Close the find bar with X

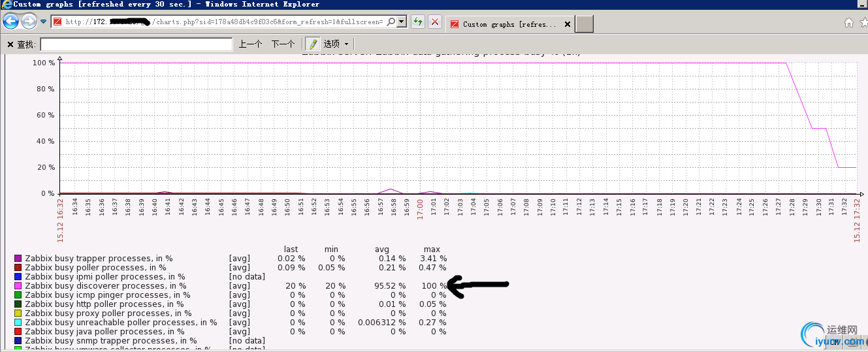coord(10,44)
